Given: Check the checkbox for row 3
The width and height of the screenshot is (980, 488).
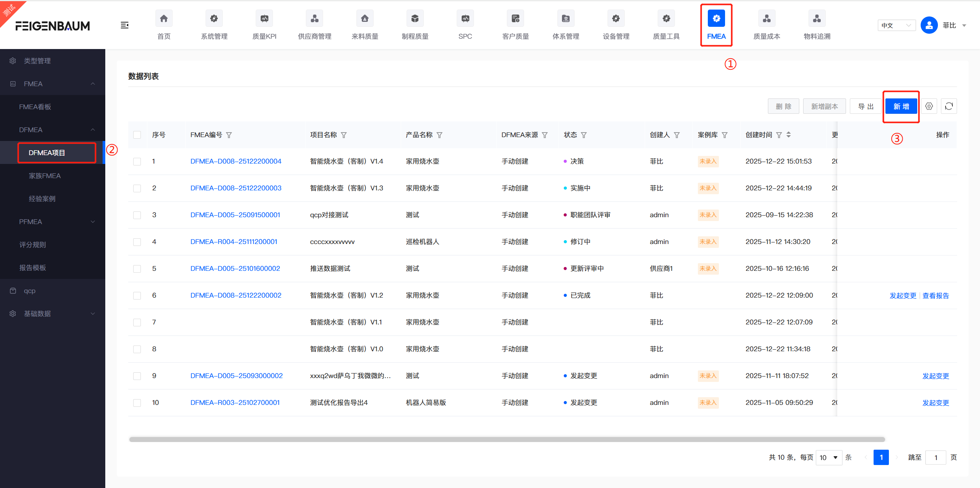Looking at the screenshot, I should 137,215.
